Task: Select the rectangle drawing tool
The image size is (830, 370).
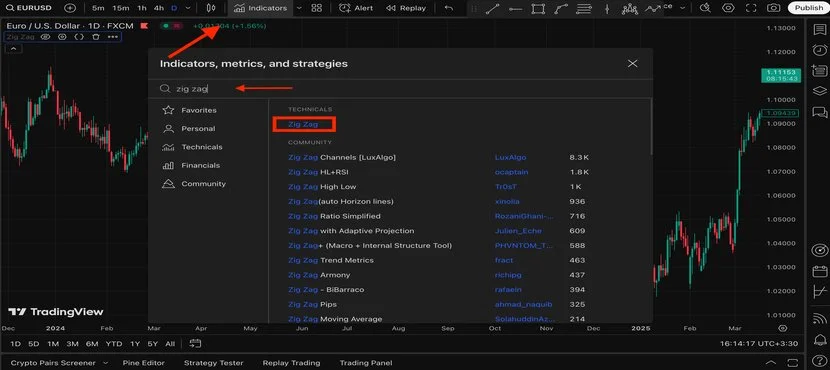Action: [x=538, y=8]
